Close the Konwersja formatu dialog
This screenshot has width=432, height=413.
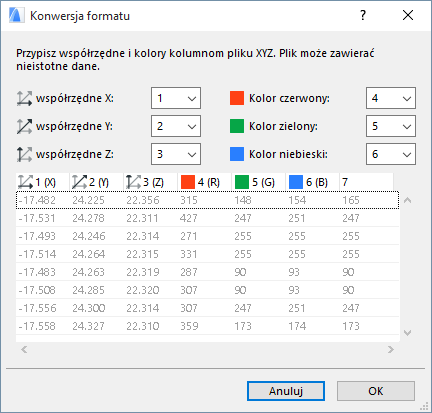(x=408, y=15)
